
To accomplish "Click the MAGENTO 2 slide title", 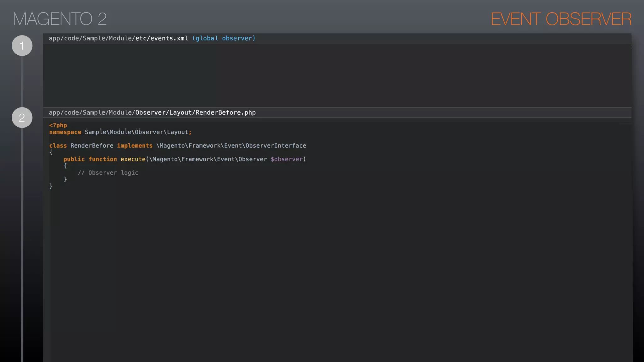I will 60,19.
